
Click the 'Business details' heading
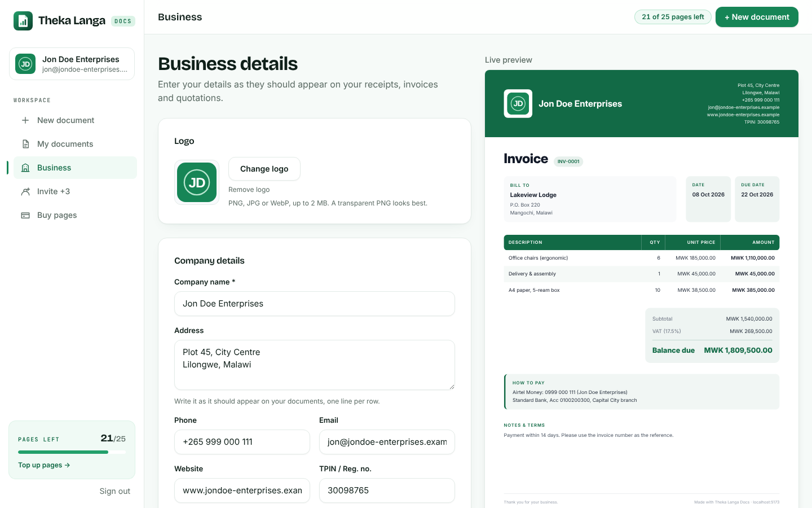(228, 64)
